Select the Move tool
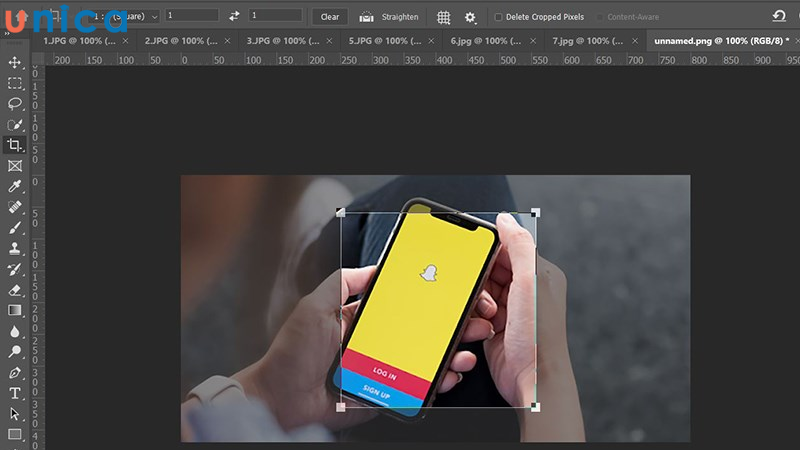800x450 pixels. point(15,62)
